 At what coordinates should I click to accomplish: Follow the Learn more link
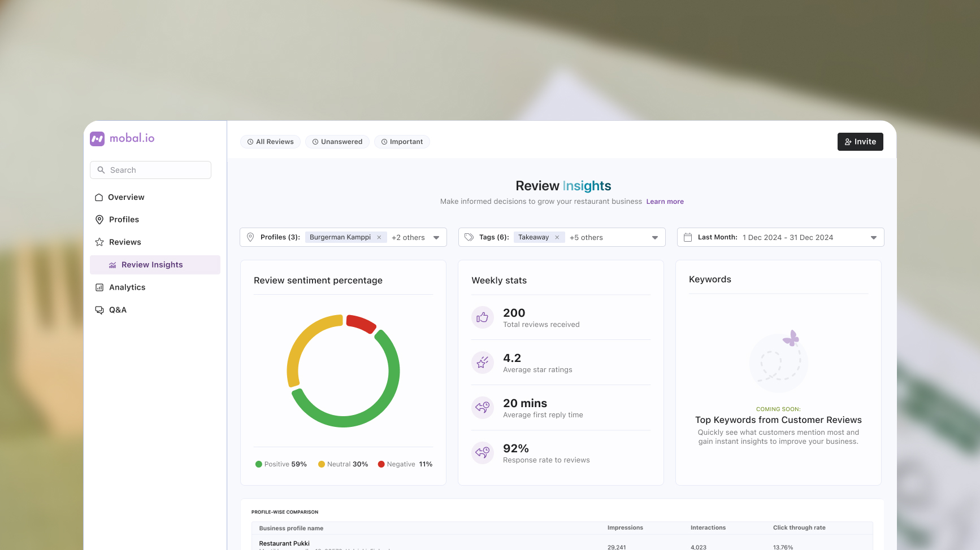tap(665, 202)
